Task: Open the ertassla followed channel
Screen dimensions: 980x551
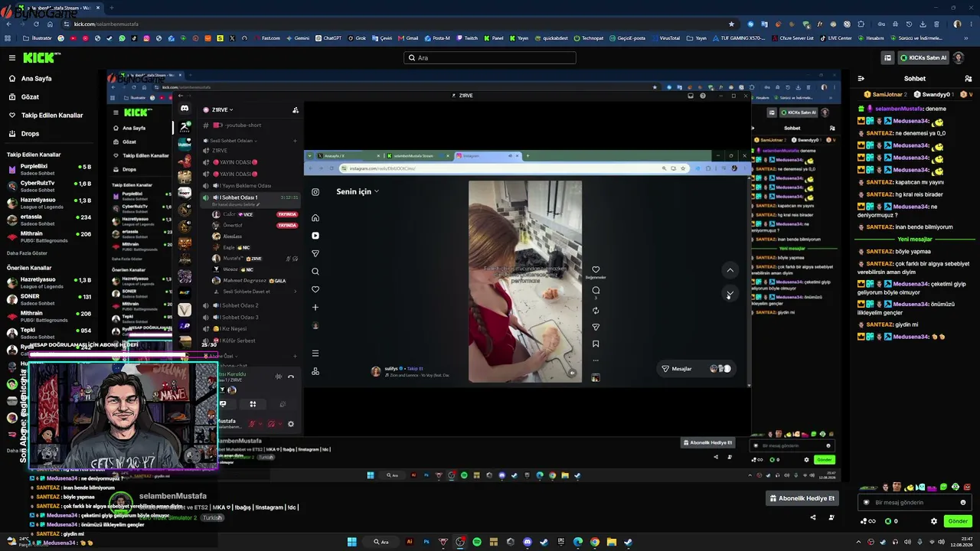Action: pyautogui.click(x=49, y=220)
